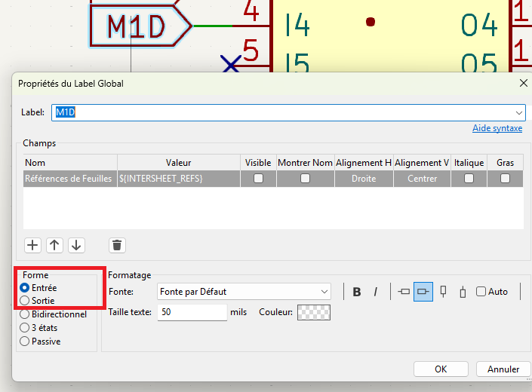Image resolution: width=532 pixels, height=392 pixels.
Task: Click the green wire next to M1D label
Action: (x=213, y=26)
